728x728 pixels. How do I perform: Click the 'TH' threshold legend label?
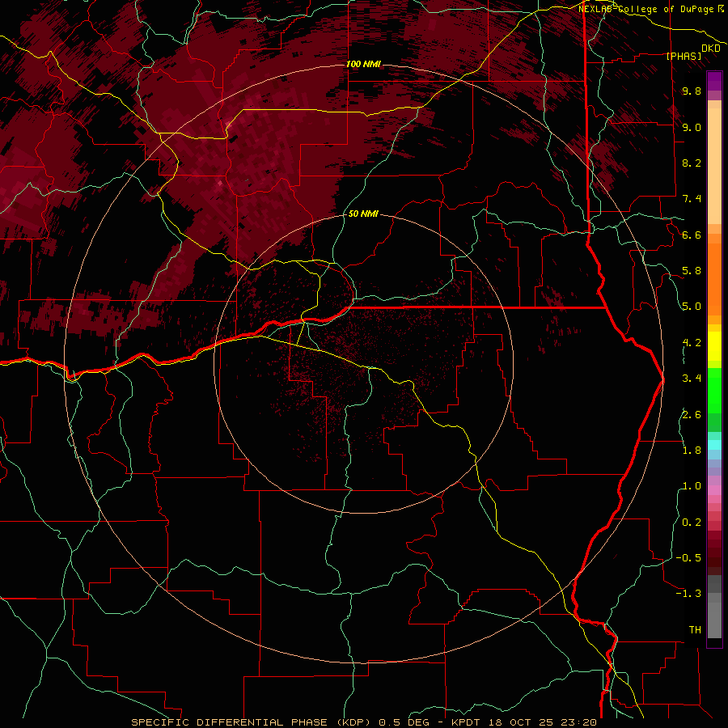point(695,630)
